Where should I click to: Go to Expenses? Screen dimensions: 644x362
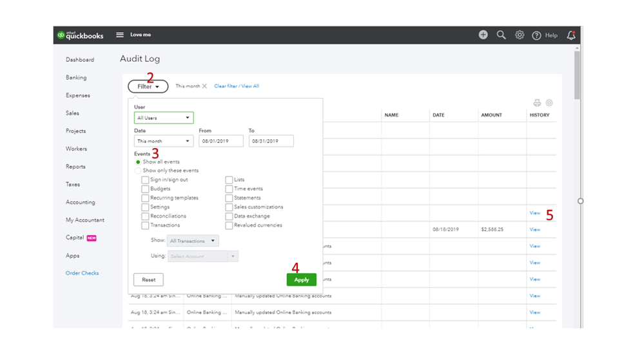(77, 95)
